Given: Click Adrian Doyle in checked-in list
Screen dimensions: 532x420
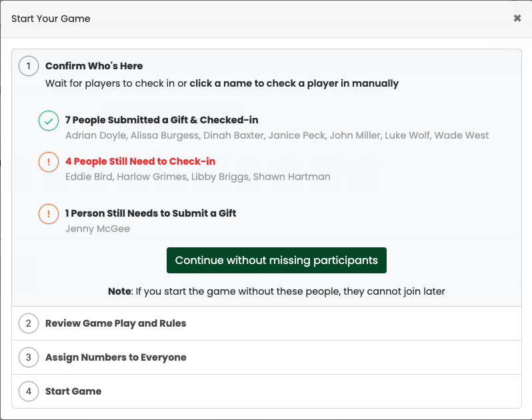Looking at the screenshot, I should [96, 135].
